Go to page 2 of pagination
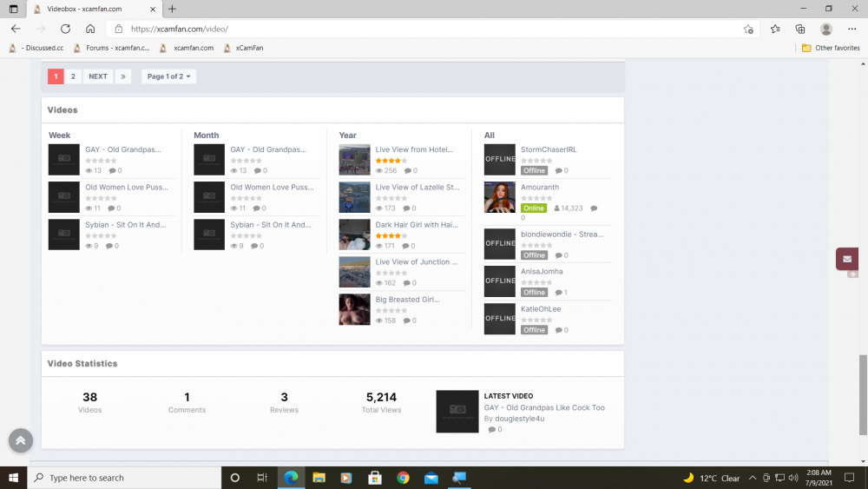 (73, 76)
